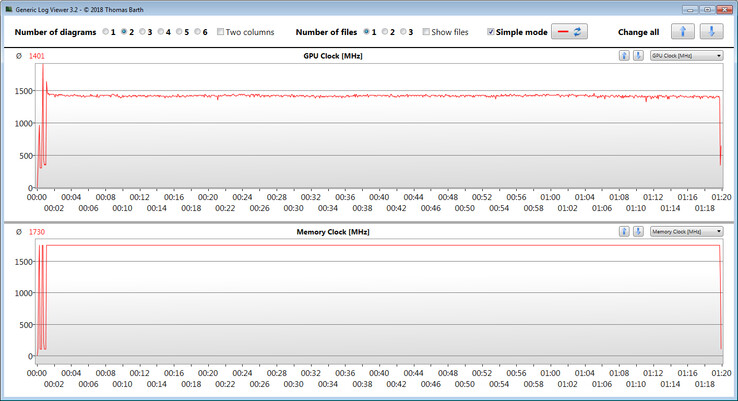Click down arrow in Memory Clock diagram

[638, 231]
